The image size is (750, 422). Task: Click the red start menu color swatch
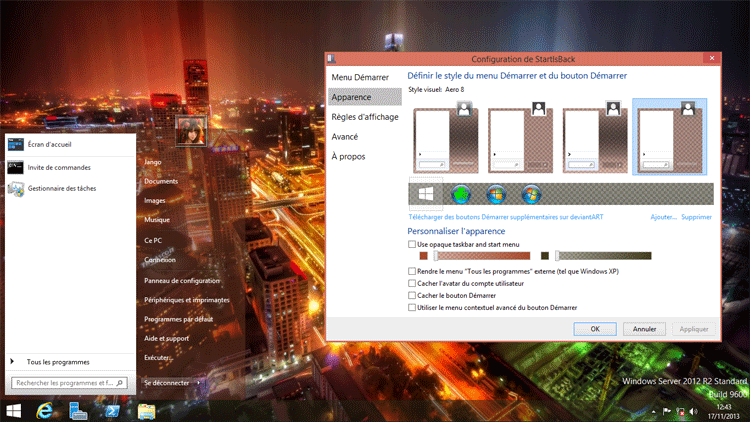pyautogui.click(x=423, y=256)
